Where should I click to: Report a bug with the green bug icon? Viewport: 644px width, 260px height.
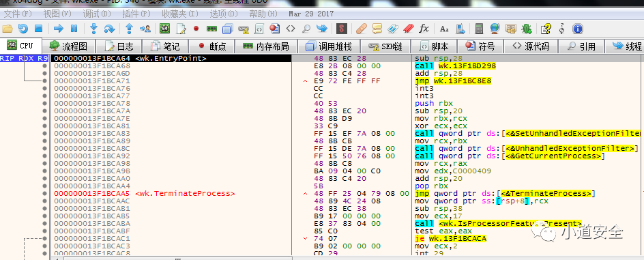[x=526, y=29]
